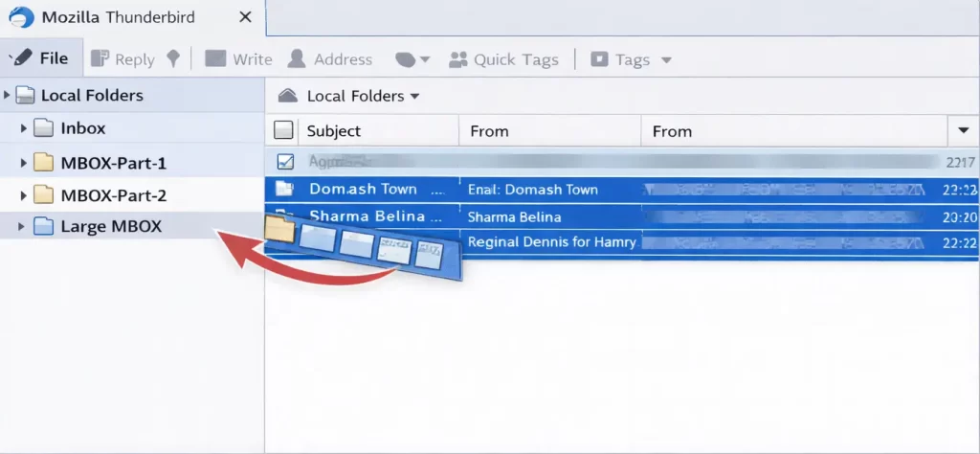
Task: Click the Write envelope icon
Action: tap(215, 58)
